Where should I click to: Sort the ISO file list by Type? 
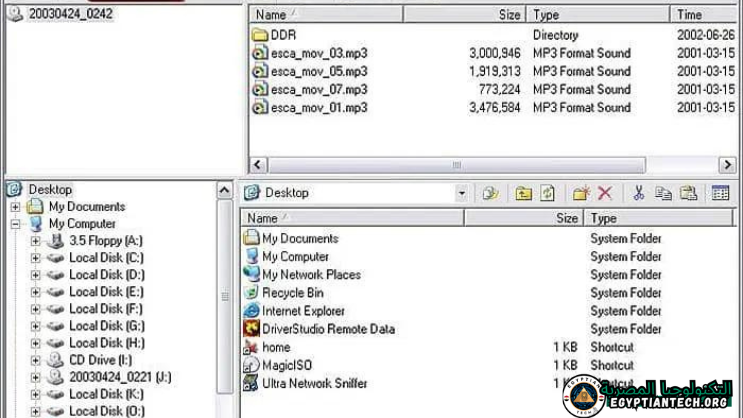598,15
